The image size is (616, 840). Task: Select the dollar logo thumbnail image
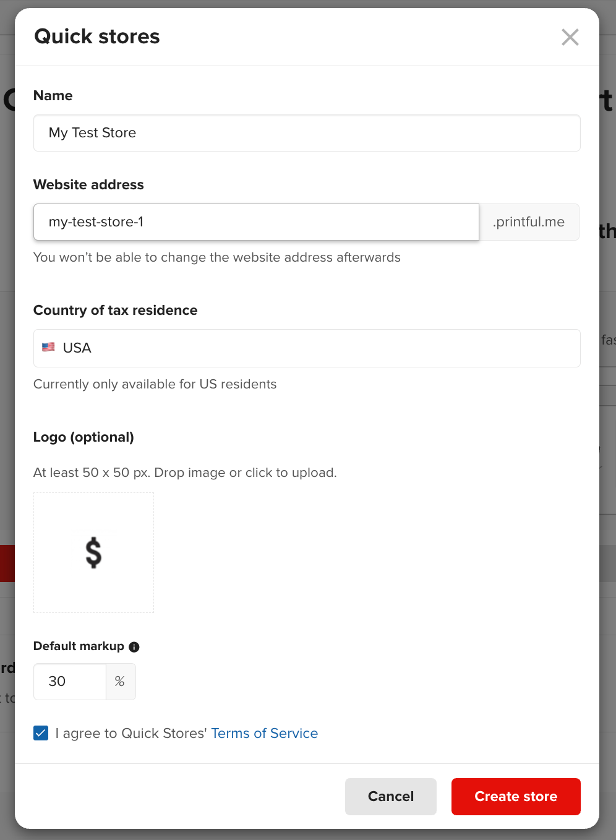click(93, 552)
